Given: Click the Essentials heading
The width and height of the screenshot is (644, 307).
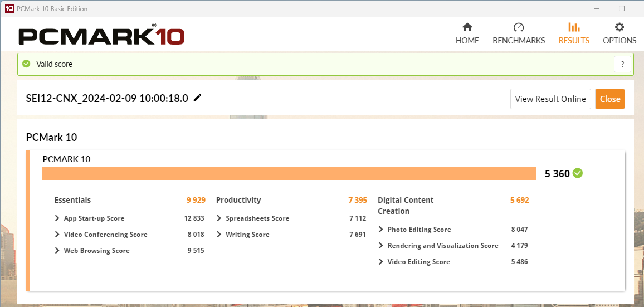Looking at the screenshot, I should pos(72,200).
